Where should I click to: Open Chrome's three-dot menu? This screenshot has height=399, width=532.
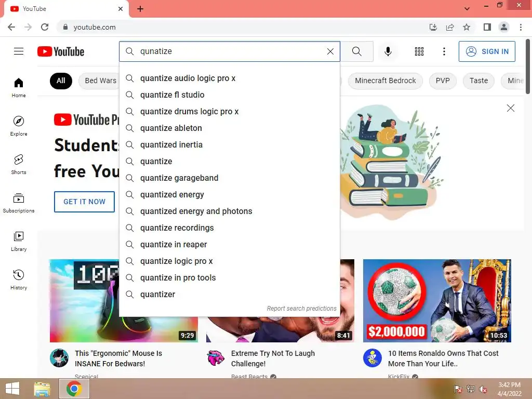click(x=521, y=27)
